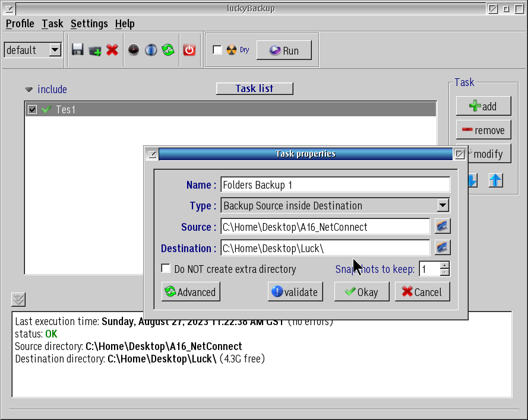Click green checkmark status of Tes1 task
The width and height of the screenshot is (528, 420).
(46, 109)
